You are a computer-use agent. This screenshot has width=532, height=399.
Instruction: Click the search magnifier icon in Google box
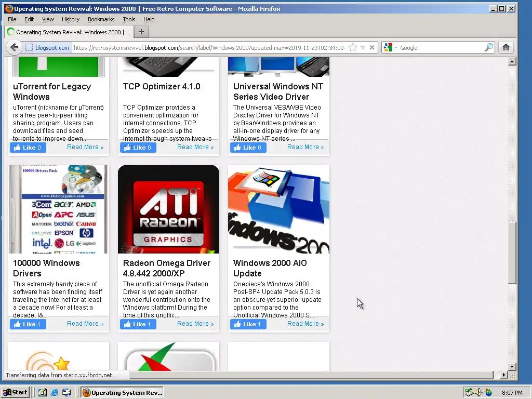click(488, 47)
